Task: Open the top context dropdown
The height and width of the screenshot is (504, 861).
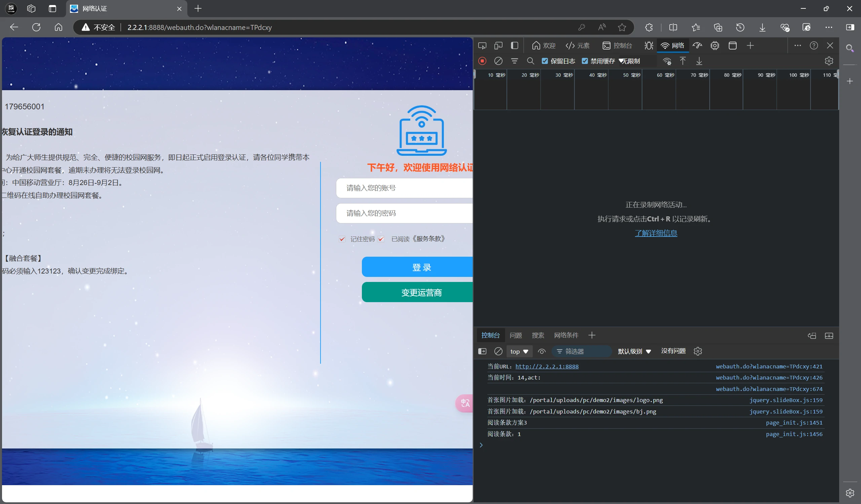Action: [519, 351]
